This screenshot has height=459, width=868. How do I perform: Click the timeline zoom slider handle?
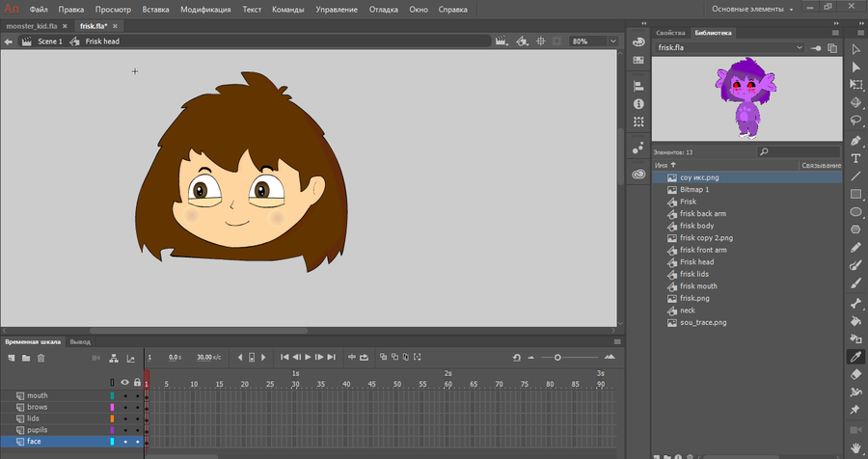pyautogui.click(x=557, y=358)
